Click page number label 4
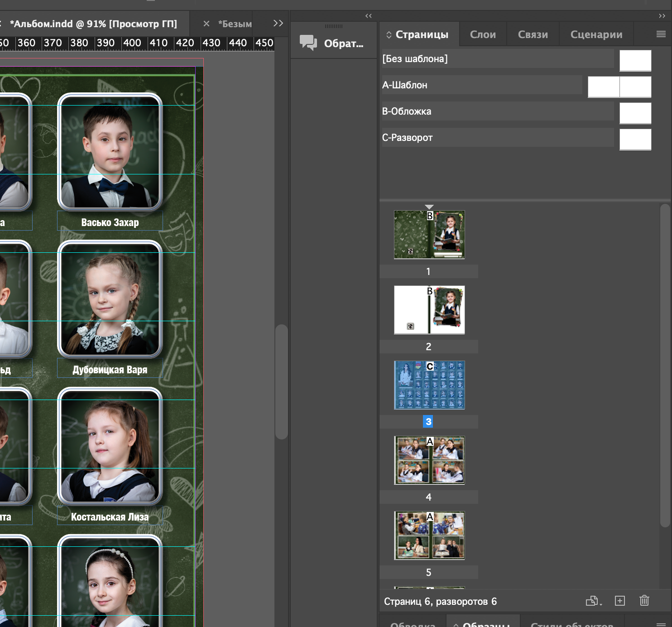Screen dimensions: 672x627 (x=428, y=497)
